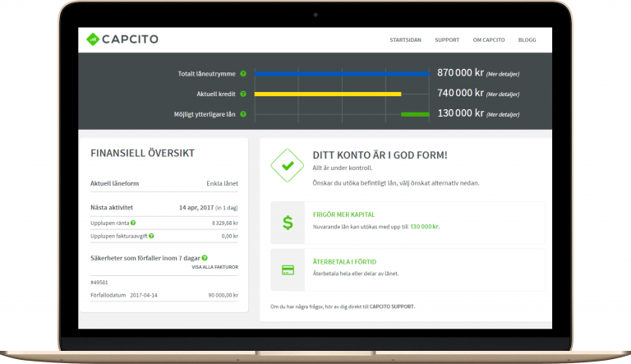Click help icon beside Säkerheter som förfaller
This screenshot has height=364, width=631.
point(205,258)
